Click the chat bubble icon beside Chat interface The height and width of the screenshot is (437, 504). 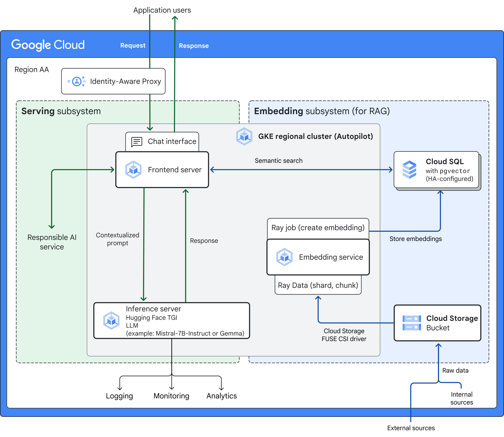click(x=137, y=142)
